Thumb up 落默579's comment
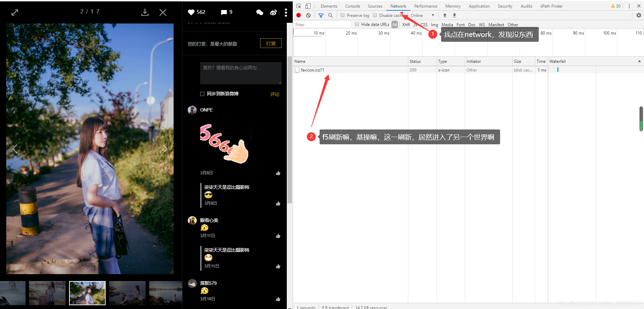Viewport: 644px width, 309px height. click(x=278, y=299)
